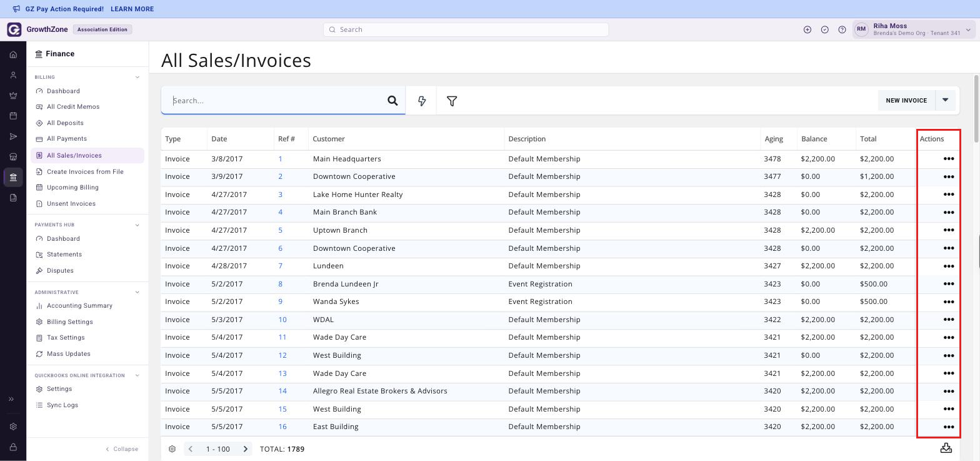
Task: Open Unsent Invoices
Action: [x=71, y=204]
